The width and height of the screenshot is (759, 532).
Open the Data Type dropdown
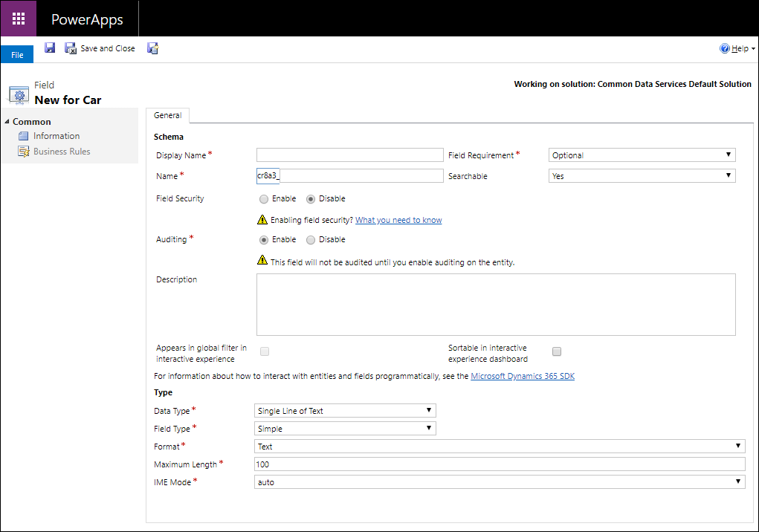pos(430,410)
